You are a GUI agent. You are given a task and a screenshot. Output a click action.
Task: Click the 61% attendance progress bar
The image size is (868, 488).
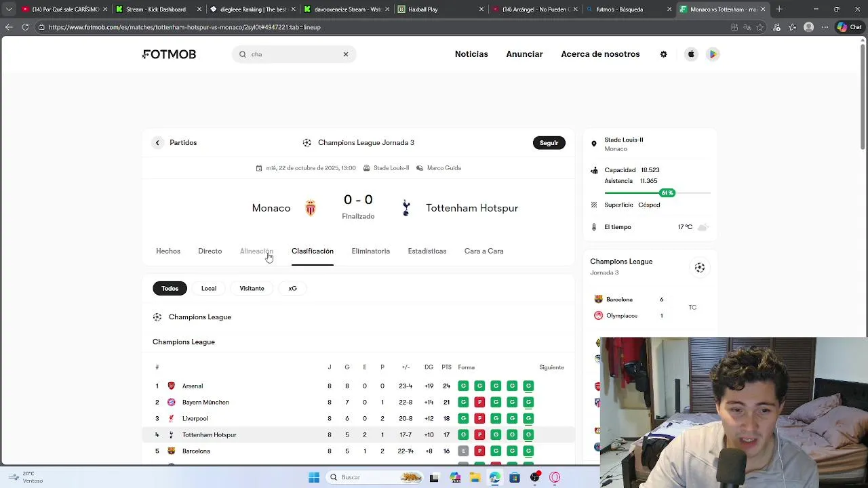[x=657, y=193]
